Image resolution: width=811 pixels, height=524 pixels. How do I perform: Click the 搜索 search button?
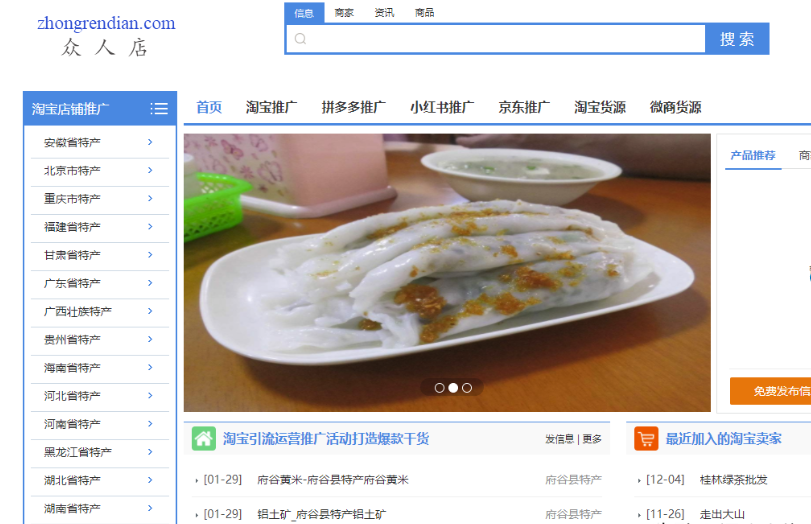(737, 39)
